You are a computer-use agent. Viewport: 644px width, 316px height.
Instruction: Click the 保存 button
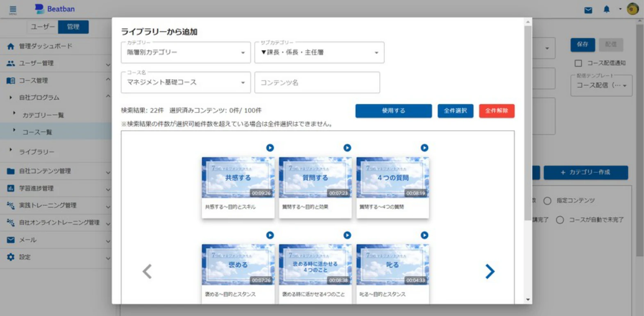click(x=583, y=44)
